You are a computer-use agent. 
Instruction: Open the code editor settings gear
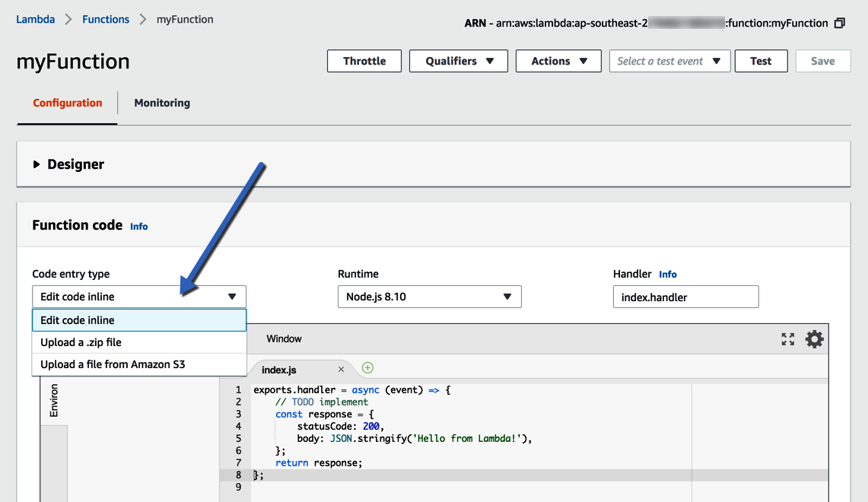(x=815, y=339)
